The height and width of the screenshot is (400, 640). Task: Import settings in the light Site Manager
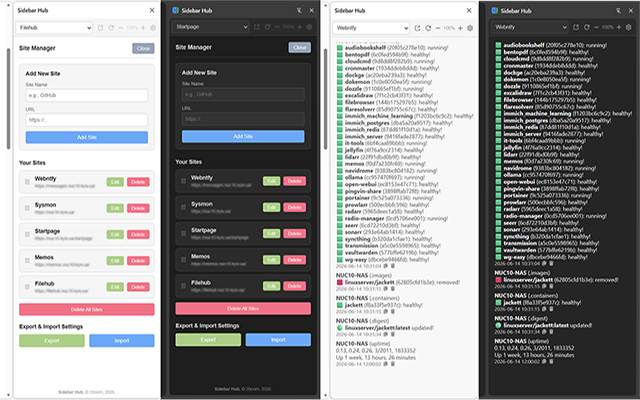click(x=122, y=340)
